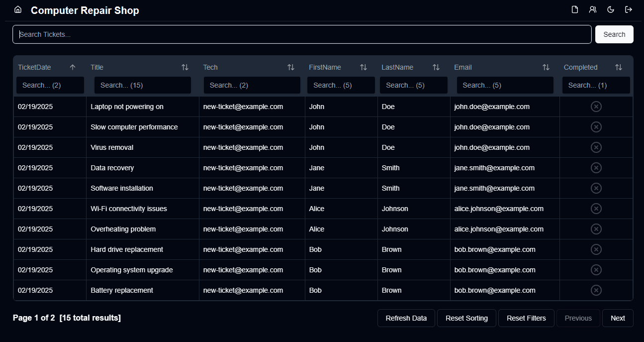Sort the FirstName column
Image resolution: width=644 pixels, height=342 pixels.
[364, 67]
